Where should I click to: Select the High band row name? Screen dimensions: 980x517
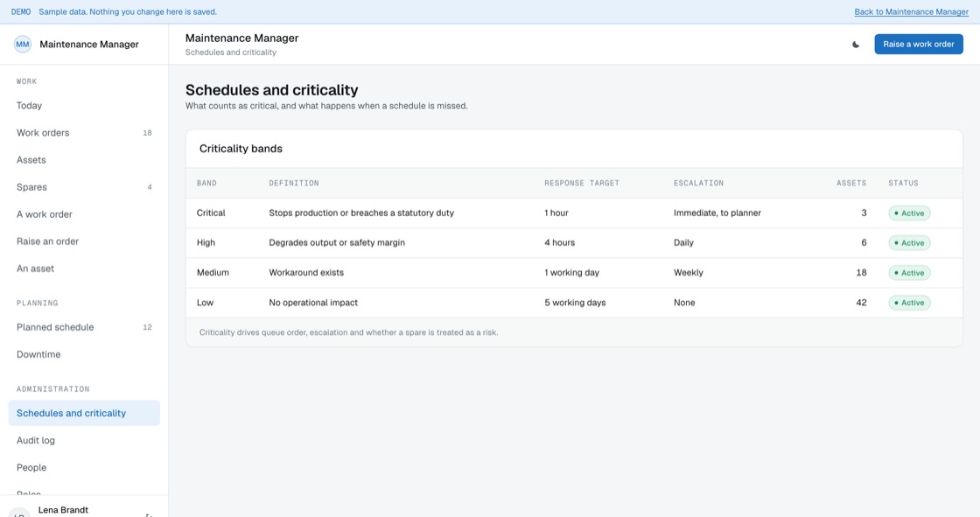pos(206,242)
